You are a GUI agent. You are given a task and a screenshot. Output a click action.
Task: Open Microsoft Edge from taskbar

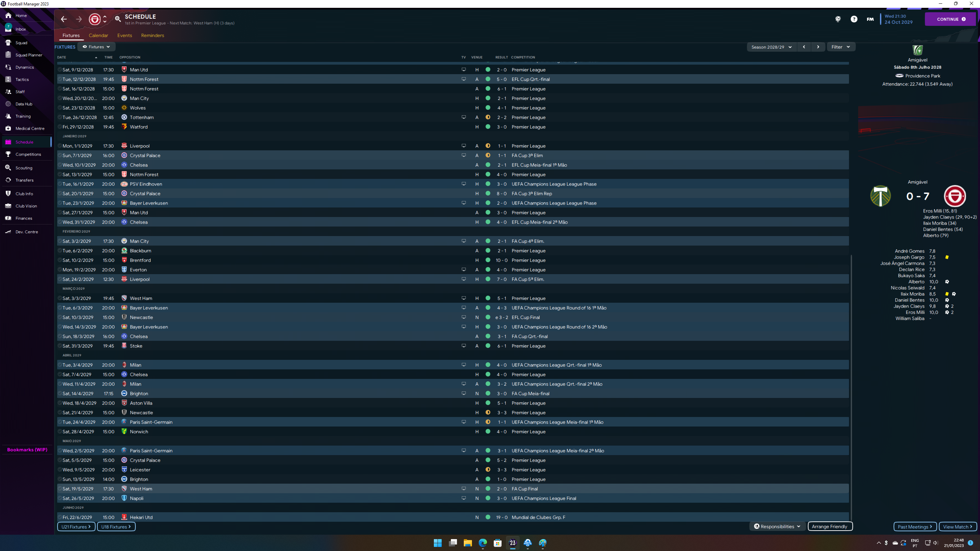click(x=483, y=542)
